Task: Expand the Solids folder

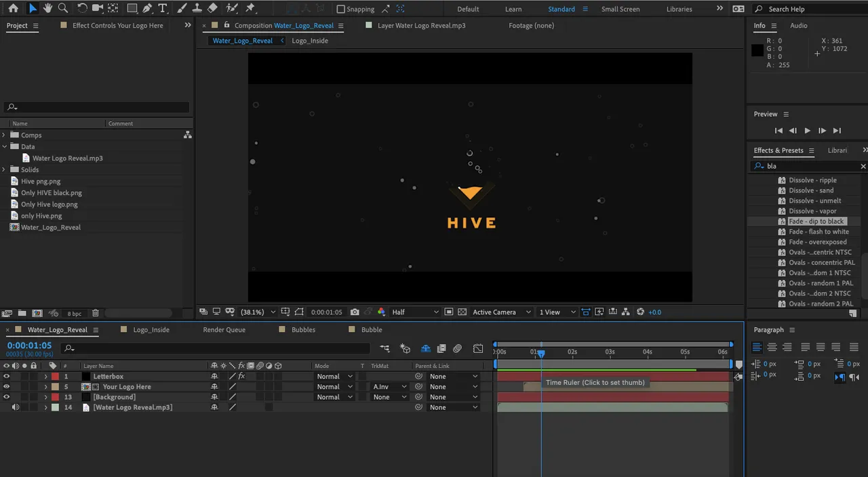Action: 5,169
